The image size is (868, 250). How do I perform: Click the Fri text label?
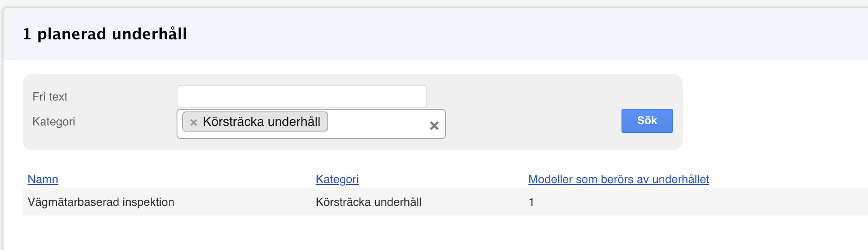[x=50, y=97]
